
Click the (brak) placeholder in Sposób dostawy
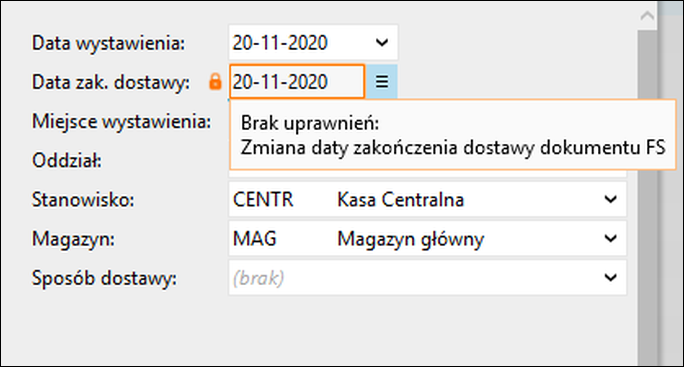tap(258, 278)
